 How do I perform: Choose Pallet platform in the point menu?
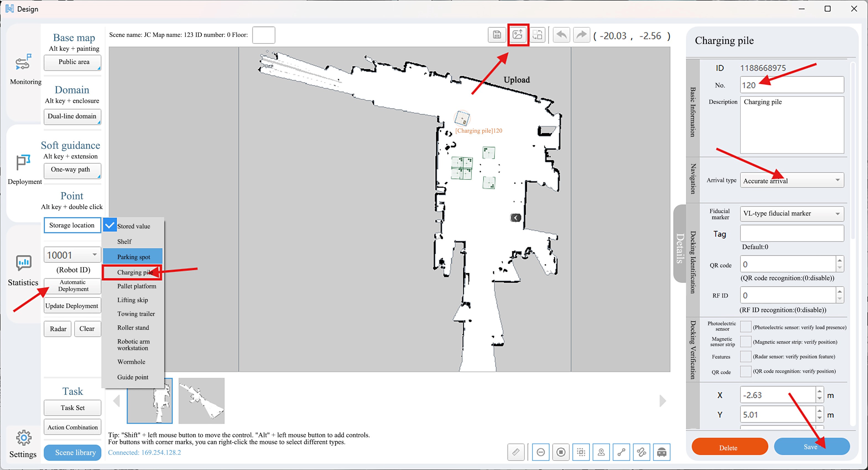[x=137, y=286]
